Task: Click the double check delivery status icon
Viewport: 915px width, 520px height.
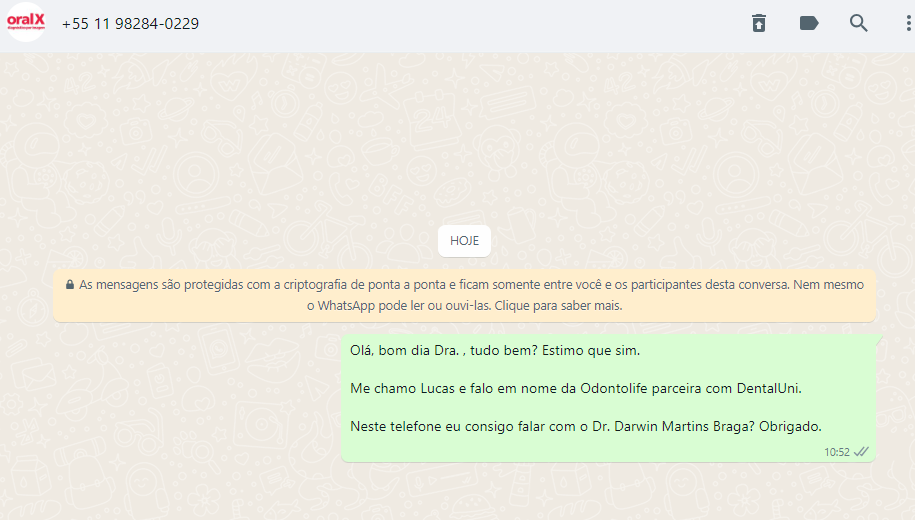Action: (x=861, y=452)
